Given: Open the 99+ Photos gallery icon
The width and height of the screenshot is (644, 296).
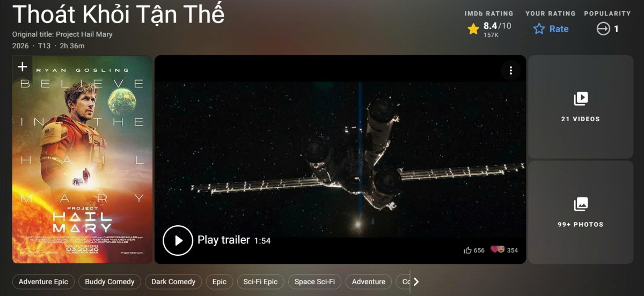Looking at the screenshot, I should 581,204.
